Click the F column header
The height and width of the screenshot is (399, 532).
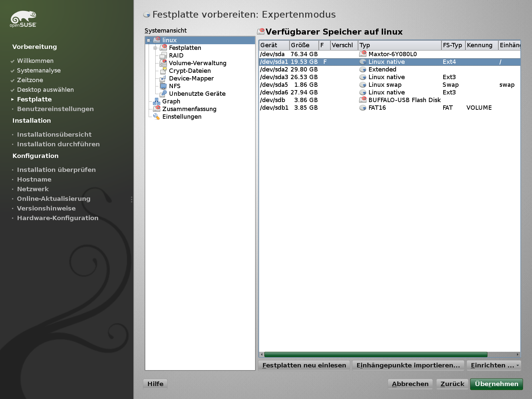[325, 45]
